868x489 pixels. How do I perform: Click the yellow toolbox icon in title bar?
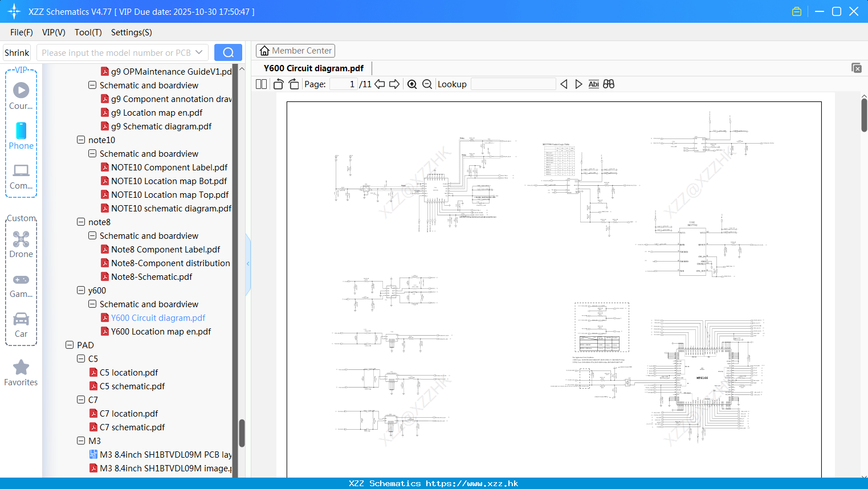(797, 11)
